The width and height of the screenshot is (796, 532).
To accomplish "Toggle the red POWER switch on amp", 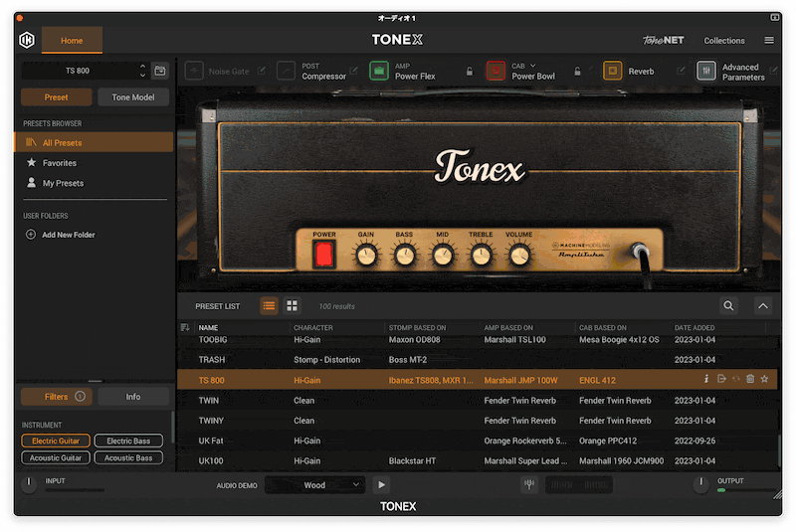I will point(324,254).
